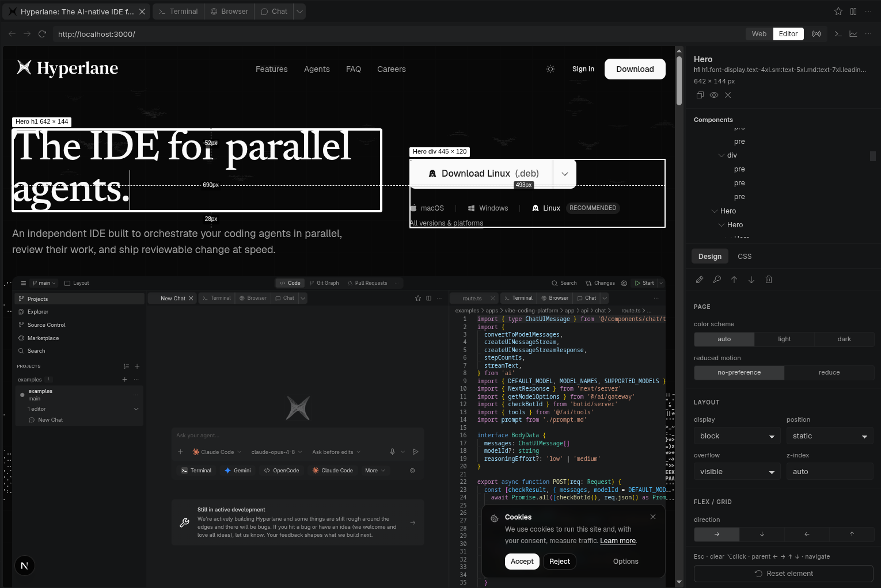Switch to the Browser tab in top bar

[229, 12]
